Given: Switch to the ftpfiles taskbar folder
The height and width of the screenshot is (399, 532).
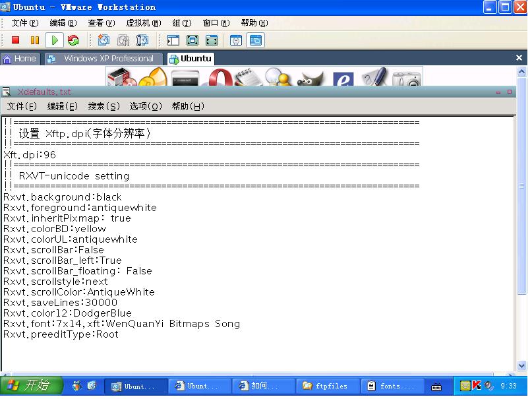Looking at the screenshot, I should (327, 386).
